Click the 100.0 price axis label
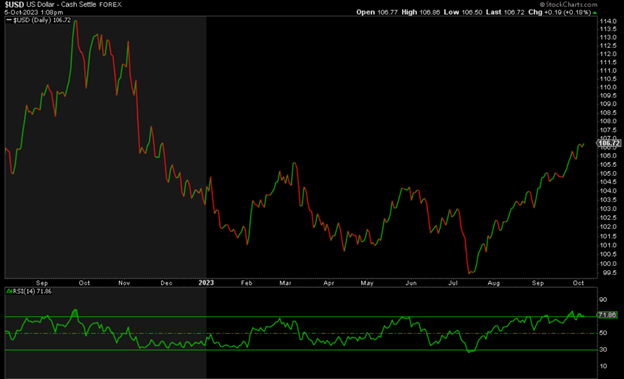 (608, 264)
